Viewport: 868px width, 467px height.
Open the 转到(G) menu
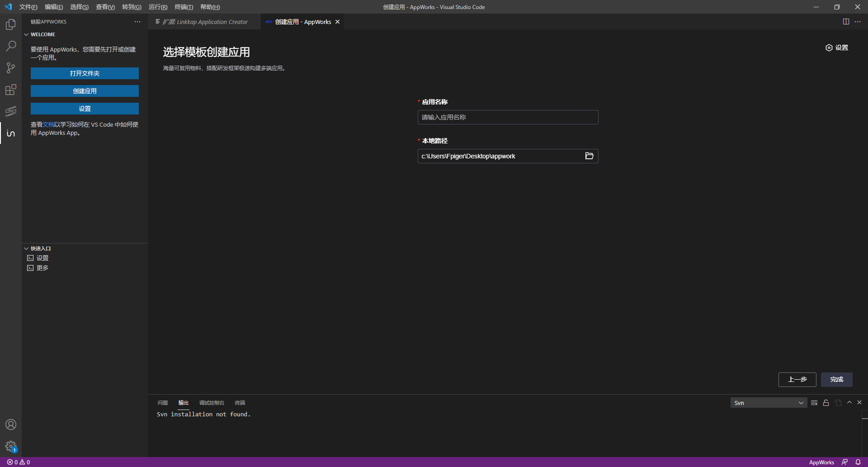pyautogui.click(x=132, y=7)
